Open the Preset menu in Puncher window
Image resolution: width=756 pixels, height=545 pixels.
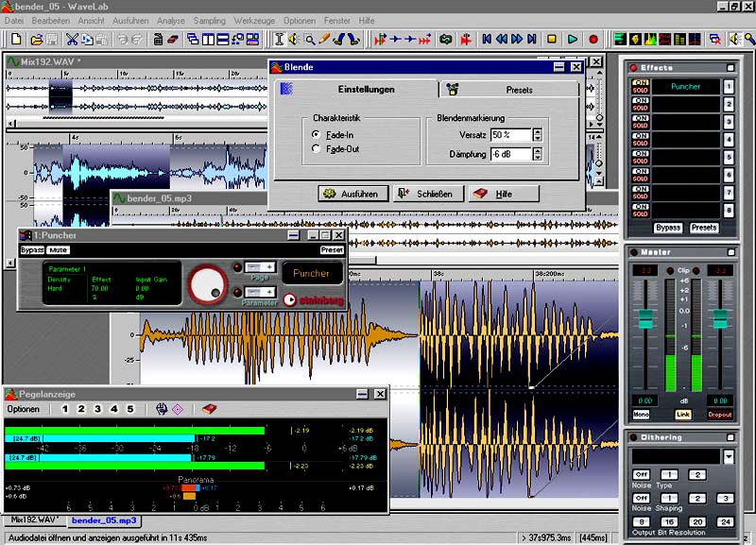tap(333, 250)
